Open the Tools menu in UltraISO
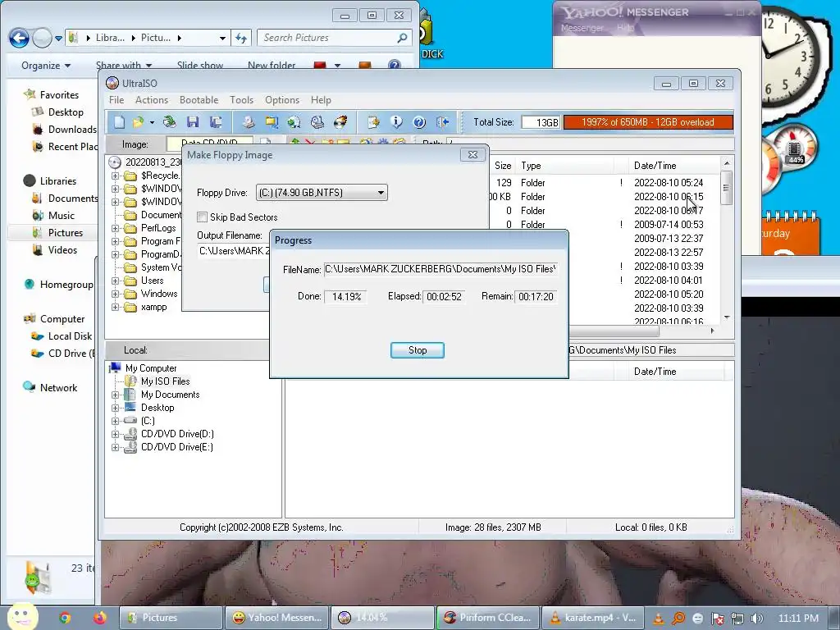Viewport: 840px width, 630px height. (x=242, y=100)
